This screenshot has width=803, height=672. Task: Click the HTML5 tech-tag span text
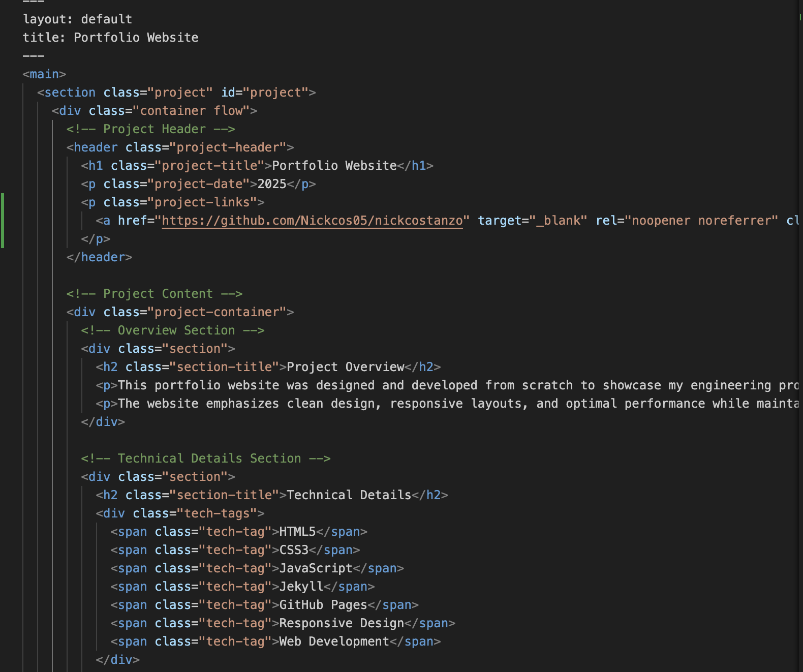[297, 532]
